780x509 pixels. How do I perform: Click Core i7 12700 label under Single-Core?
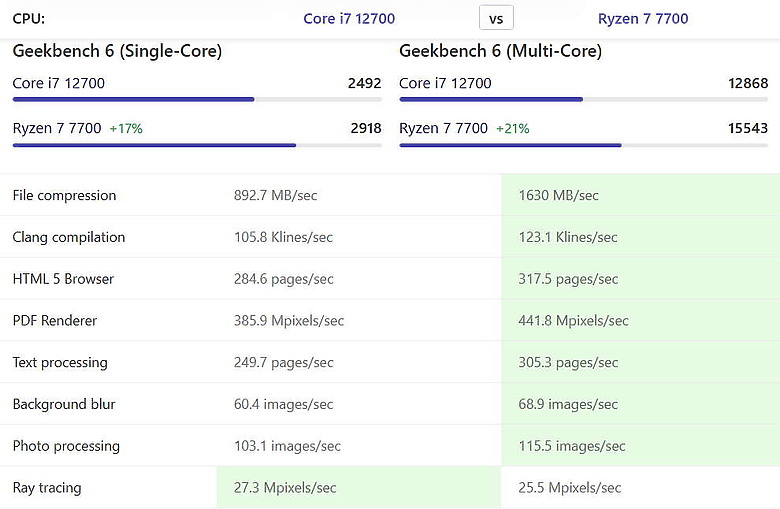click(59, 83)
